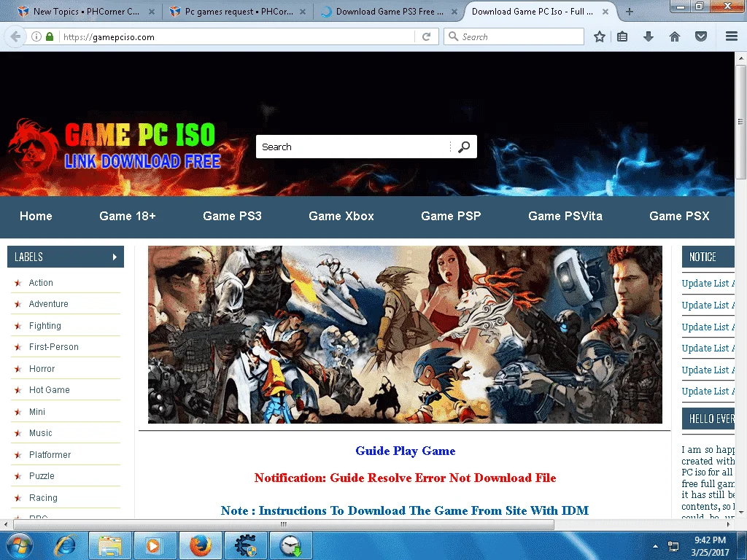Viewport: 747px width, 560px height.
Task: Open Game PSVita navigation item
Action: [565, 216]
